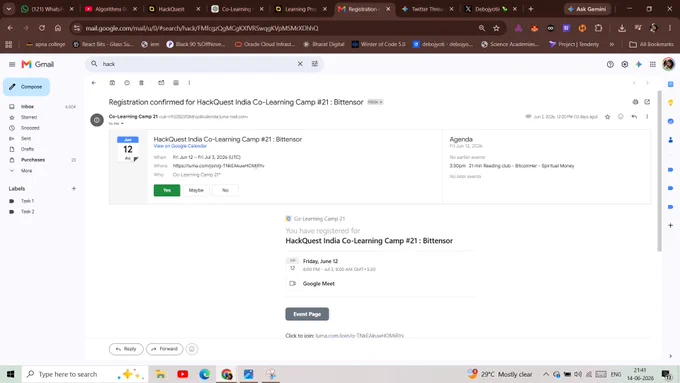Viewport: 680px width, 383px height.
Task: Expand recipient details 'to me' arrow
Action: tap(122, 124)
